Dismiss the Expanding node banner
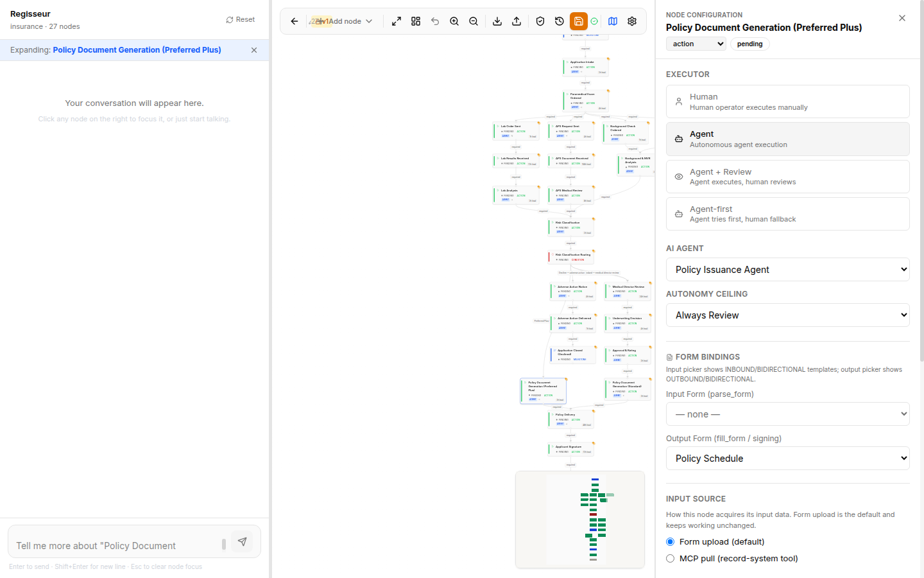The height and width of the screenshot is (578, 924). click(x=254, y=50)
